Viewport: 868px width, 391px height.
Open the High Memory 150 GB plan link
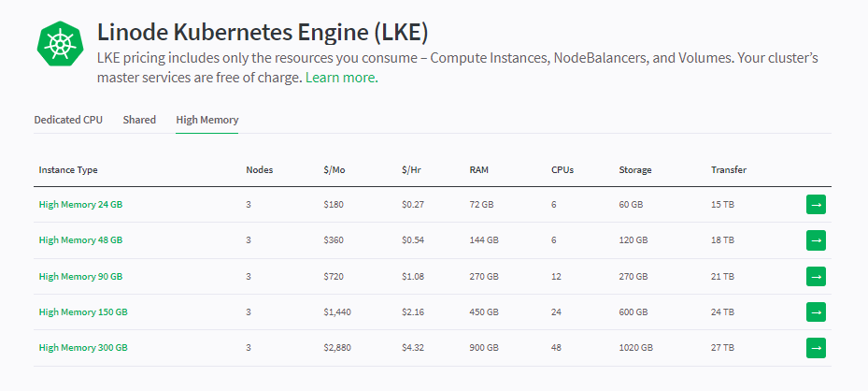[83, 311]
